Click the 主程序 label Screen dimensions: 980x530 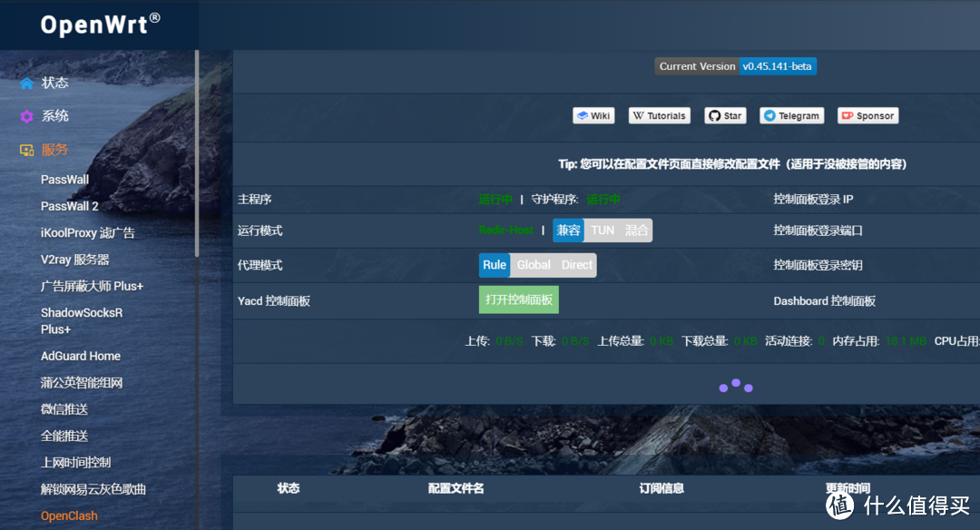[254, 200]
